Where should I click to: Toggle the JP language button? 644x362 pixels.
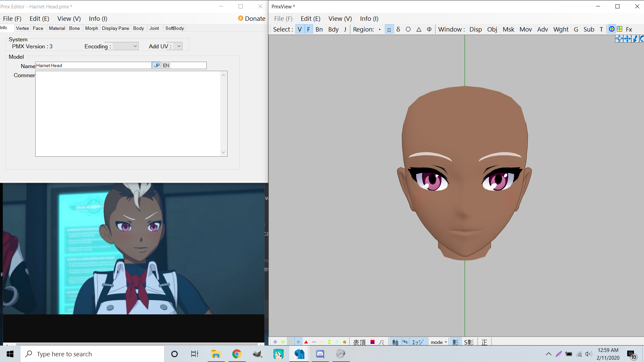156,65
